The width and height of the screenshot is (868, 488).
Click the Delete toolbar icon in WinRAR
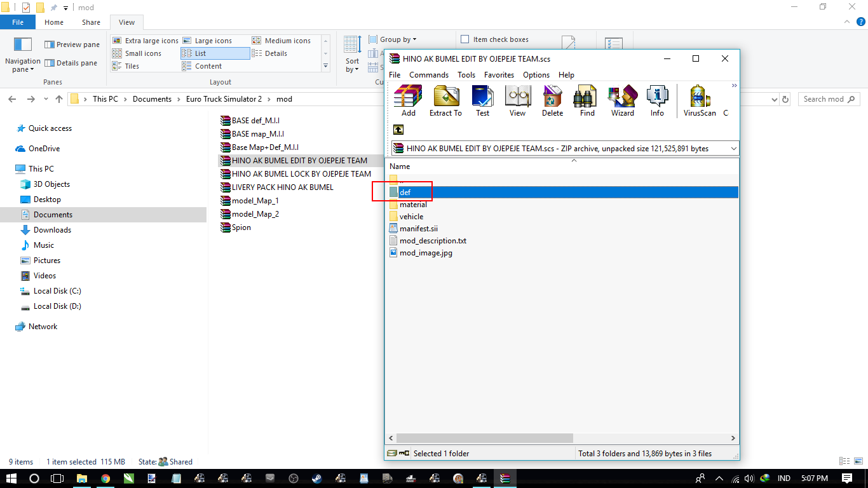(x=552, y=101)
